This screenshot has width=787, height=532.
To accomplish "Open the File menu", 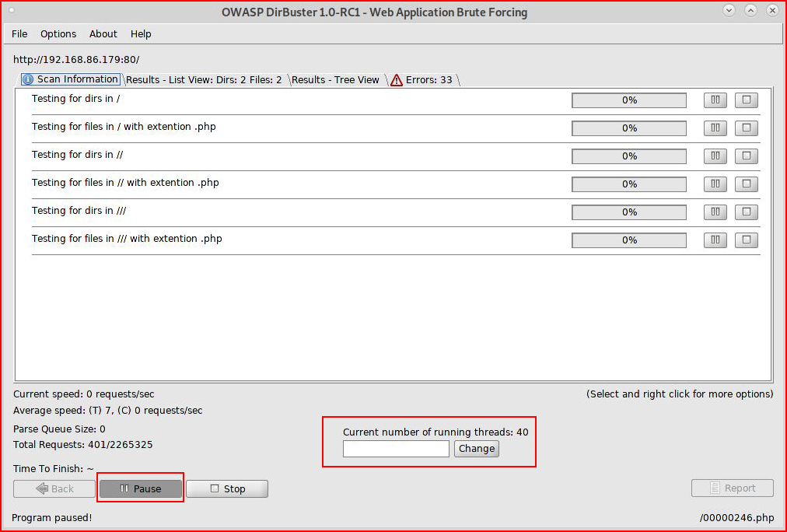I will tap(19, 33).
